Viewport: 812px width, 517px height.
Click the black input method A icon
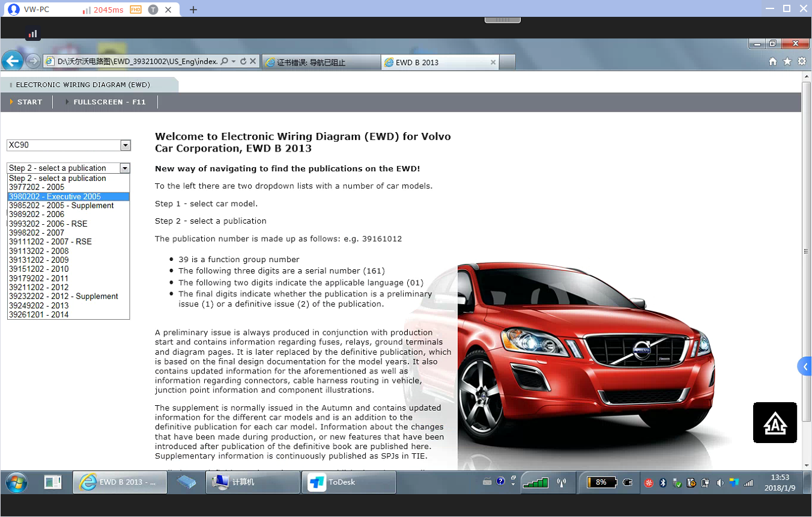[775, 423]
